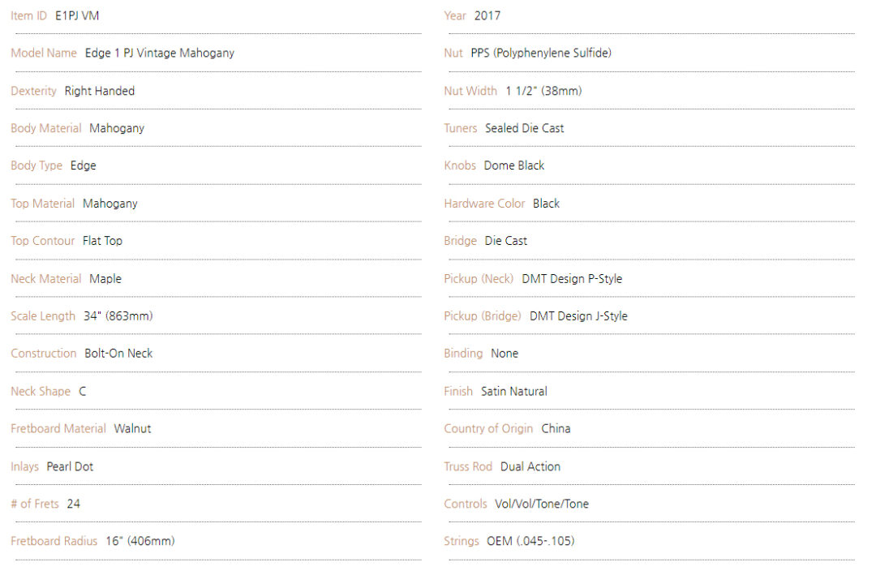Click the 'Pickup (Neck)' label
This screenshot has height=588, width=876.
point(479,279)
